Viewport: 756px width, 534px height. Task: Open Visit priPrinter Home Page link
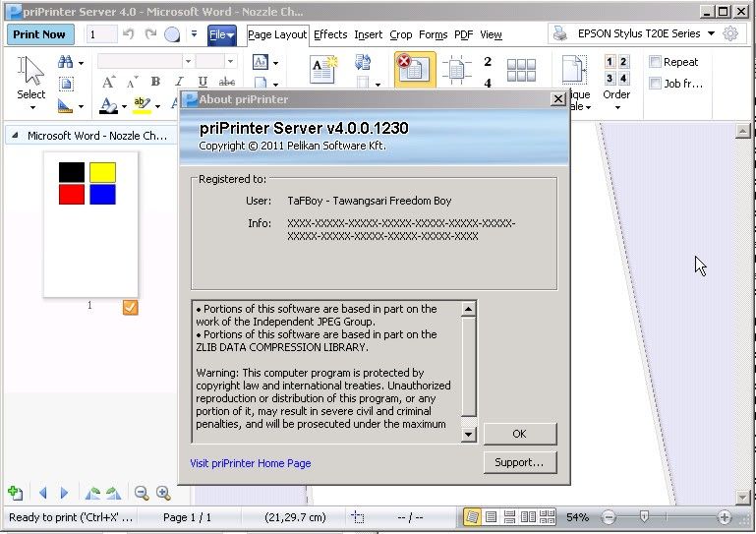[x=251, y=463]
